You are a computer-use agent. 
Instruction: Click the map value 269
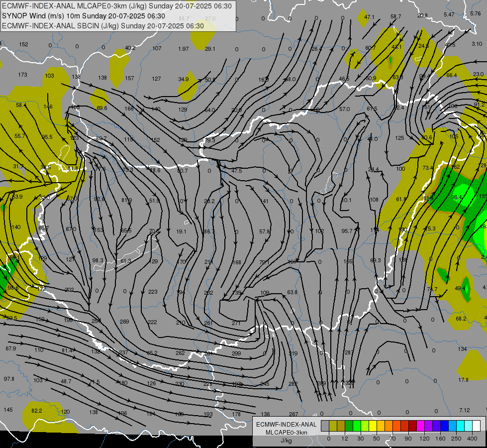pyautogui.click(x=124, y=322)
